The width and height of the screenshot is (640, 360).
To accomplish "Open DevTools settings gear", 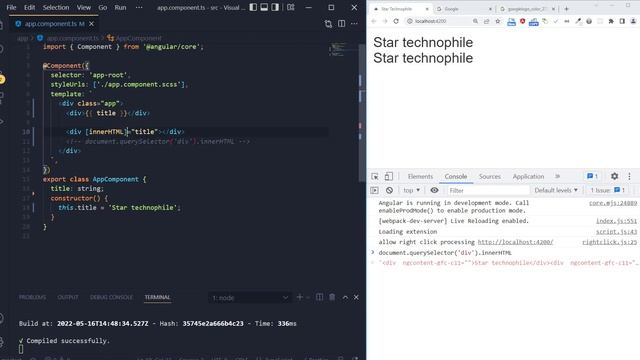I will [614, 176].
